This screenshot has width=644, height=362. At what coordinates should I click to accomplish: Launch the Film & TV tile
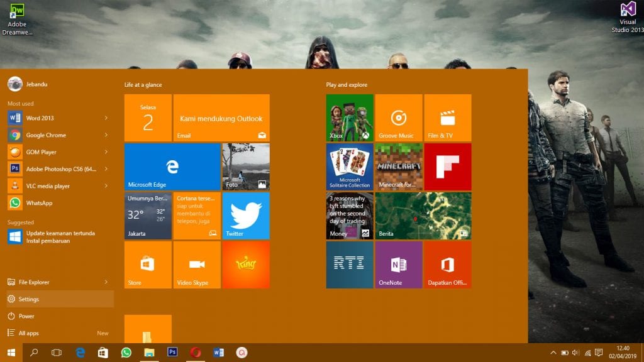447,118
